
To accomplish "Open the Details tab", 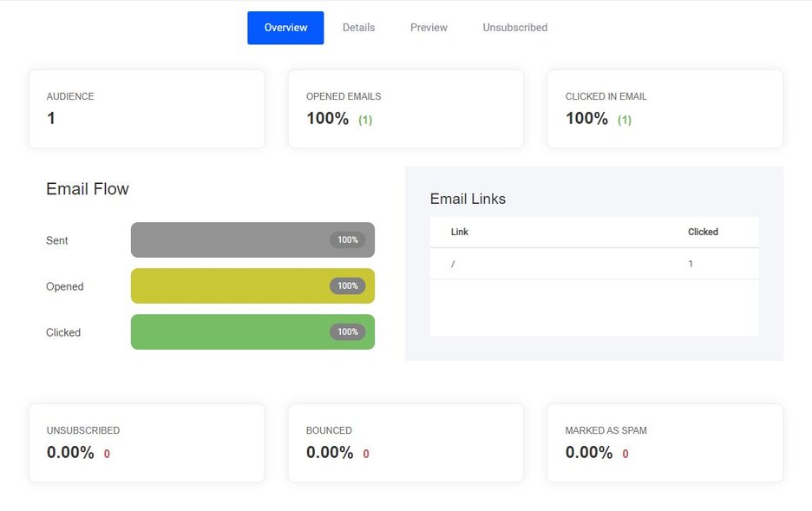I will coord(358,28).
